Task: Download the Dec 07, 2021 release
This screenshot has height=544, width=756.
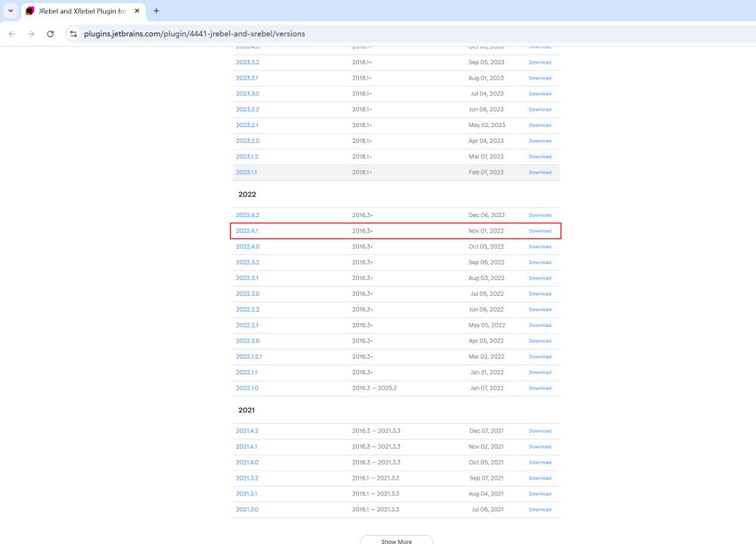Action: click(x=540, y=431)
